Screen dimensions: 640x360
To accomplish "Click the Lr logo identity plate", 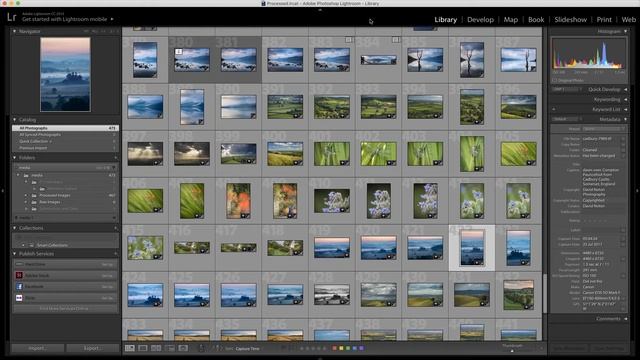I will (11, 17).
